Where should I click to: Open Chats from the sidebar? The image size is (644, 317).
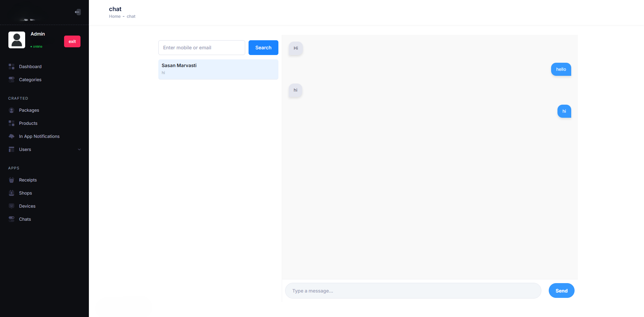pyautogui.click(x=25, y=219)
